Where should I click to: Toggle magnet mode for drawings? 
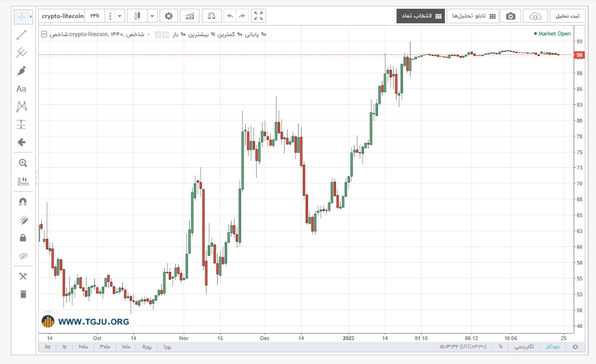(23, 202)
